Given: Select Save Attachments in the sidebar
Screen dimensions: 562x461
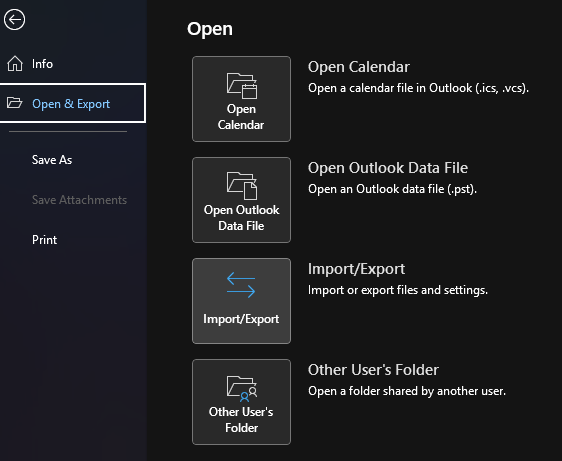Looking at the screenshot, I should pos(79,200).
